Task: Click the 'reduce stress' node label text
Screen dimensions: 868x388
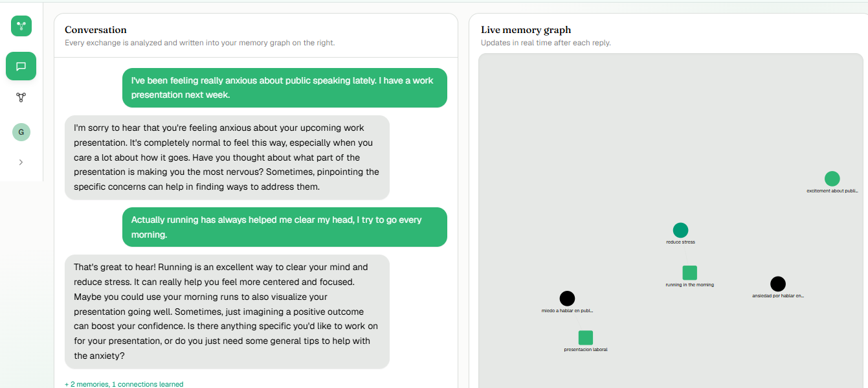Action: click(680, 242)
